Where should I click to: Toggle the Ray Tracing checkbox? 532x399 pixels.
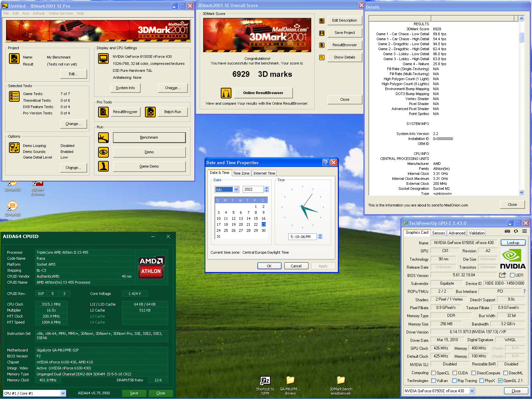click(454, 381)
